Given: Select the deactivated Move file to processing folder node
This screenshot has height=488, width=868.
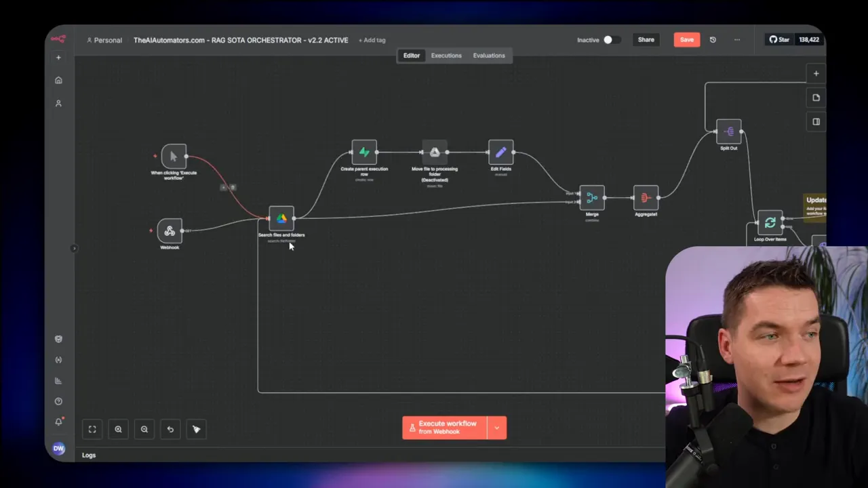Looking at the screenshot, I should (435, 152).
